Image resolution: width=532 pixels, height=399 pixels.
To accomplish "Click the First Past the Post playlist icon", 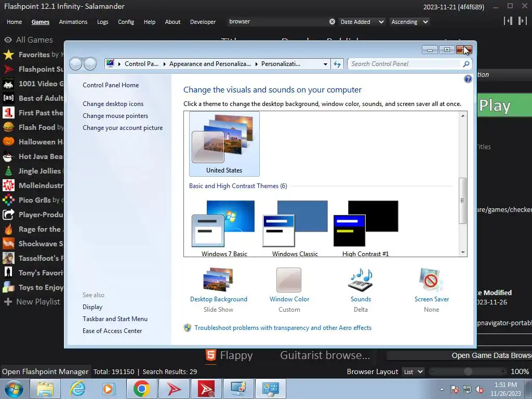I will click(8, 113).
